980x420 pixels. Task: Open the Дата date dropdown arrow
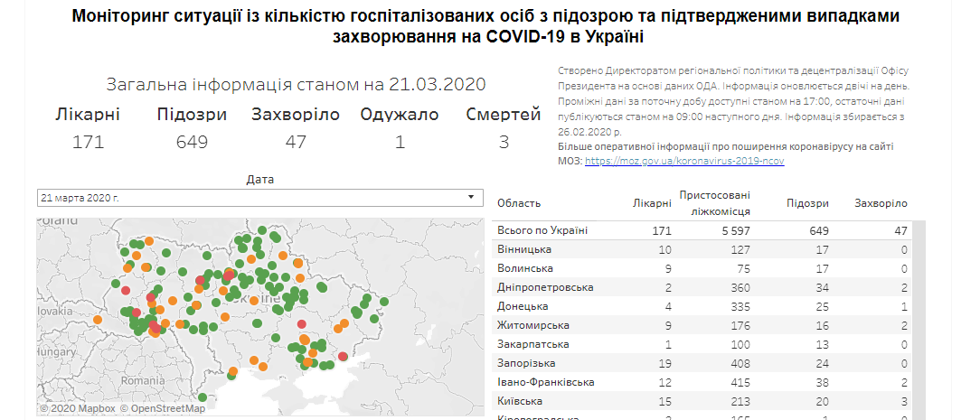point(471,197)
